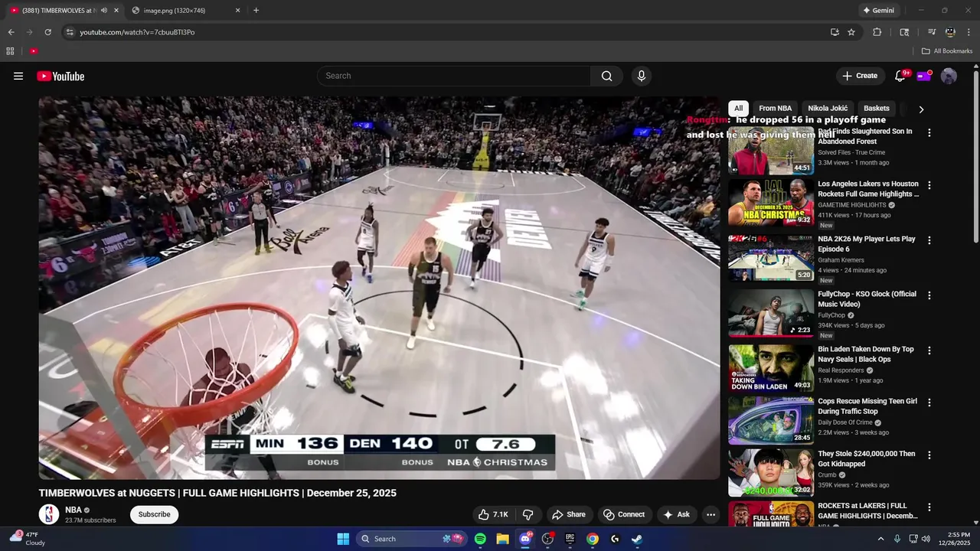Select the From NBA chip
This screenshot has height=551, width=980.
pos(775,109)
